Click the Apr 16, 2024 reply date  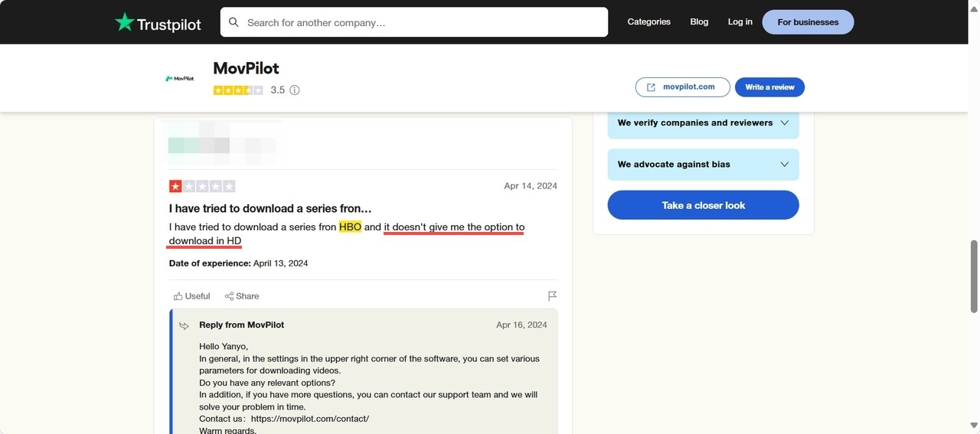tap(521, 325)
